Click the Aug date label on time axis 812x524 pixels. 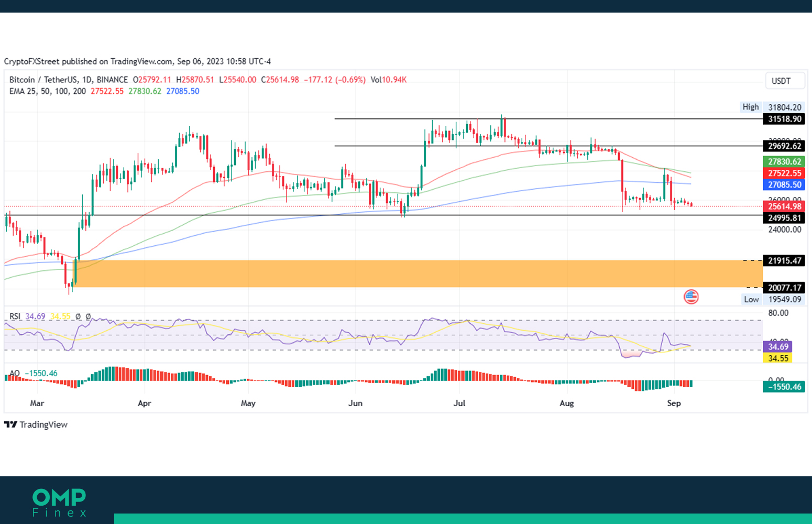567,403
